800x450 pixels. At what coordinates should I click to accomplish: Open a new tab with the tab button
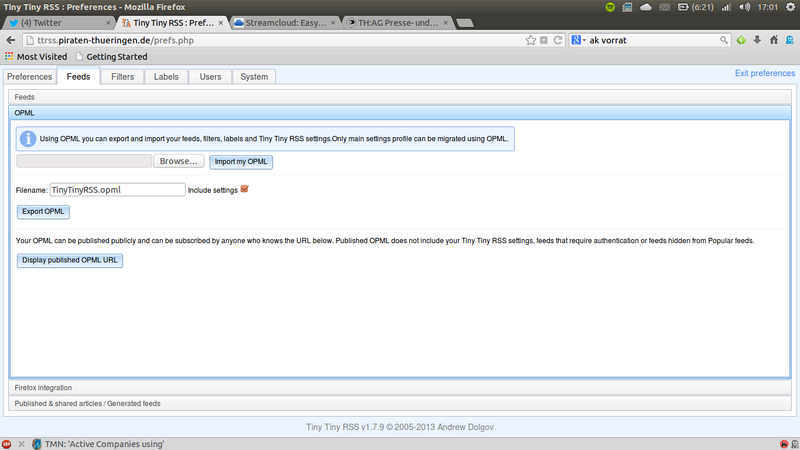464,23
